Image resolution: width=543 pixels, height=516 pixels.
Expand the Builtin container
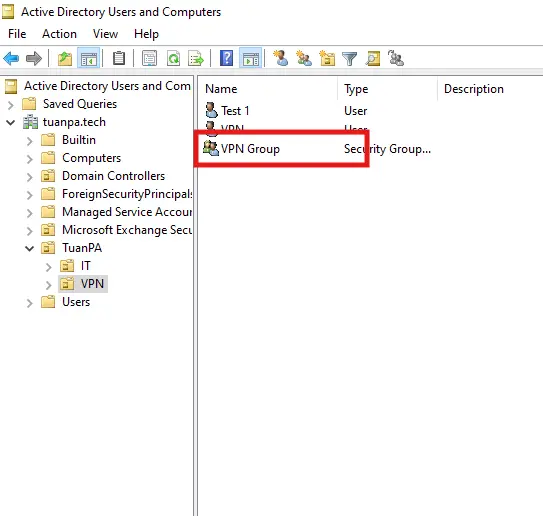pyautogui.click(x=30, y=141)
